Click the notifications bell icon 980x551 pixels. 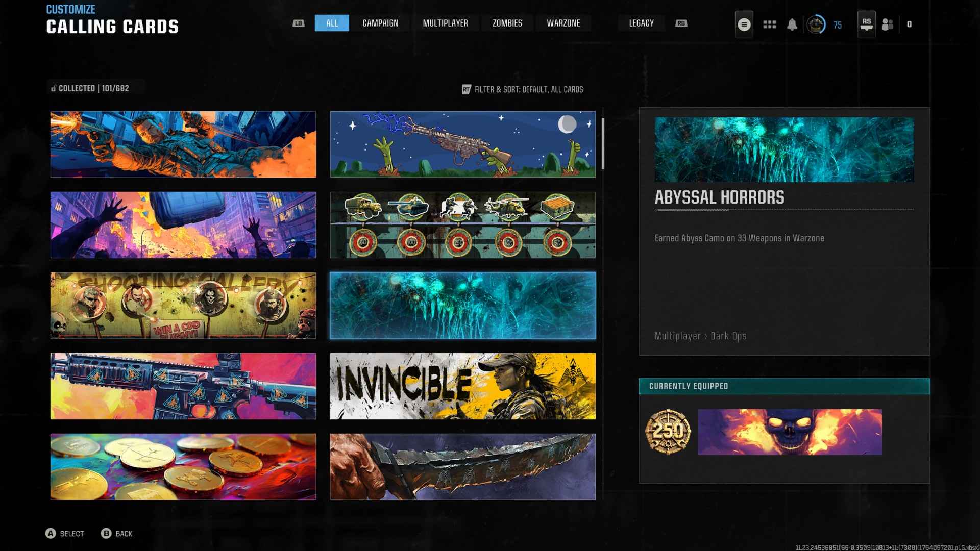pyautogui.click(x=792, y=24)
